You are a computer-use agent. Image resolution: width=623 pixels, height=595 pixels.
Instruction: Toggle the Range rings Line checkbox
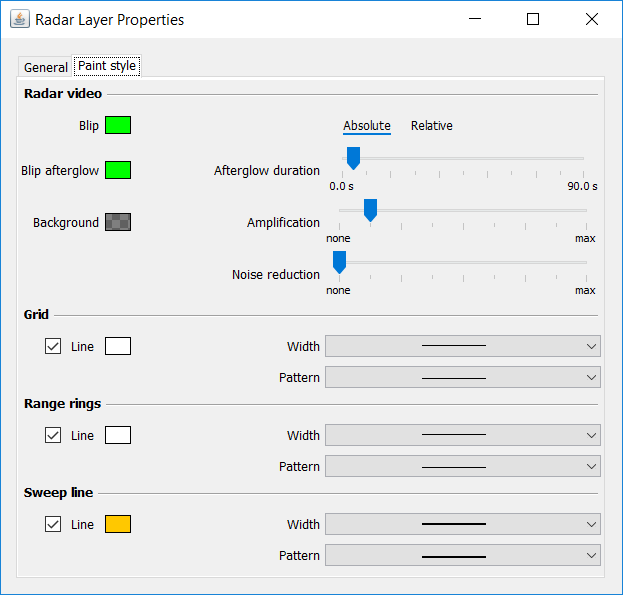pyautogui.click(x=53, y=435)
